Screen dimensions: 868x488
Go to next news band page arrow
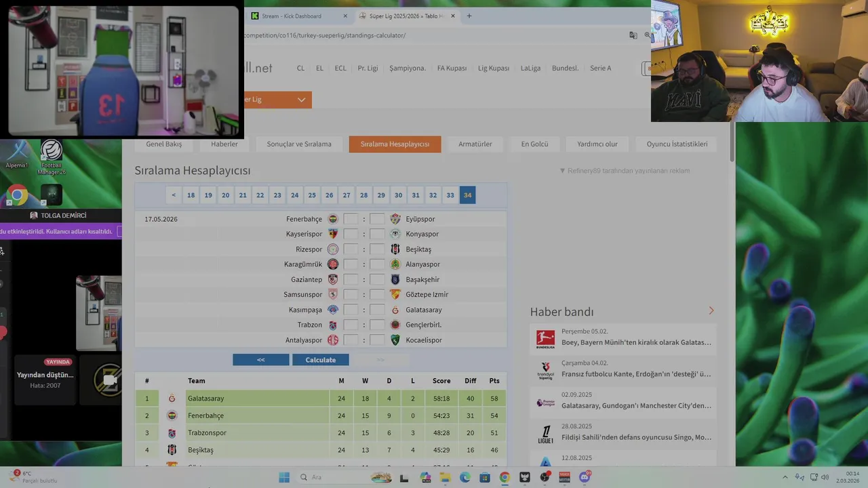711,310
